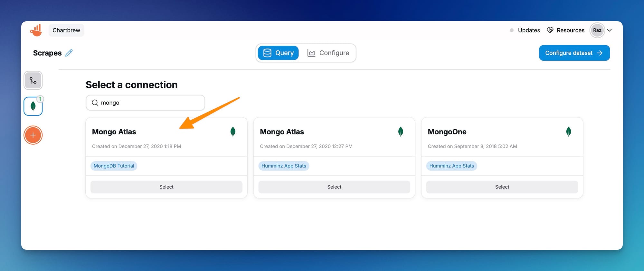This screenshot has width=644, height=271.
Task: Select the MongoOne connection
Action: (x=502, y=187)
